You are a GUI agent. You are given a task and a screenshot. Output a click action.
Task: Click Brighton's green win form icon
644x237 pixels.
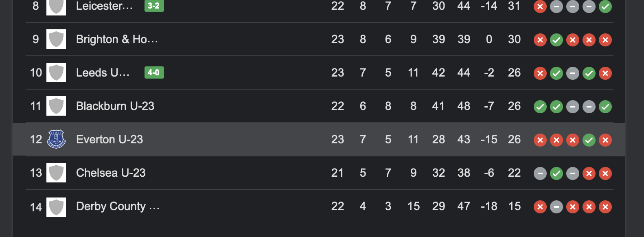[x=556, y=40]
